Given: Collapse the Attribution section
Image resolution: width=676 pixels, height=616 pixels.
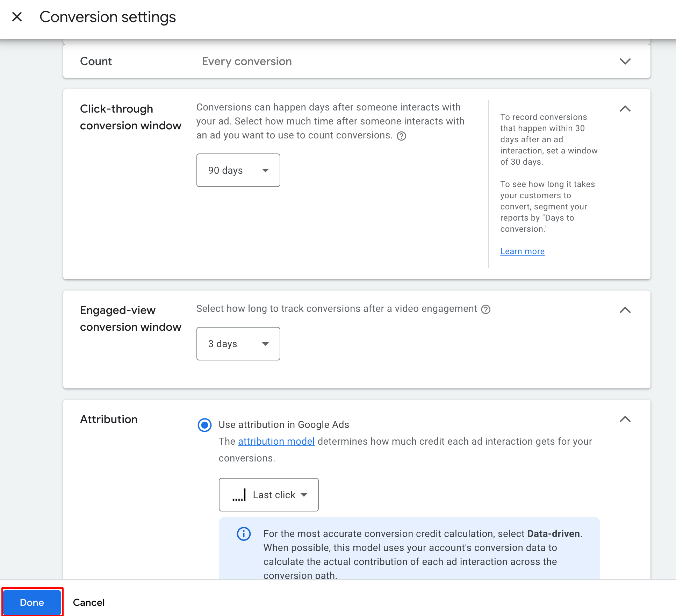Looking at the screenshot, I should [625, 419].
